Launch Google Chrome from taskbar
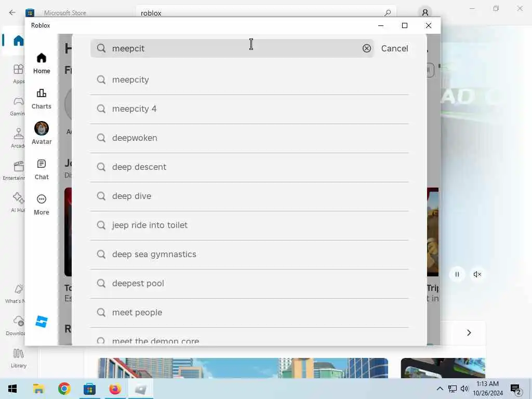The image size is (532, 399). pyautogui.click(x=64, y=389)
